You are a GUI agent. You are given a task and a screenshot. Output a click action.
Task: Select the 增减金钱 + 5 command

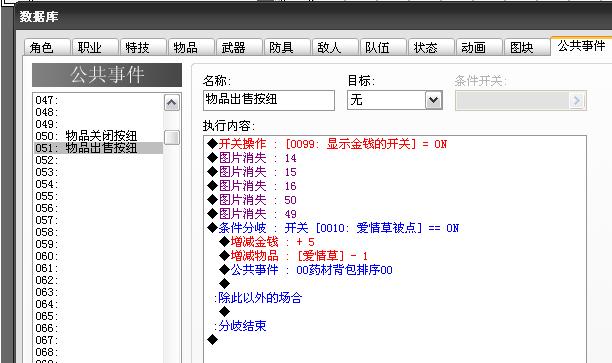(267, 242)
